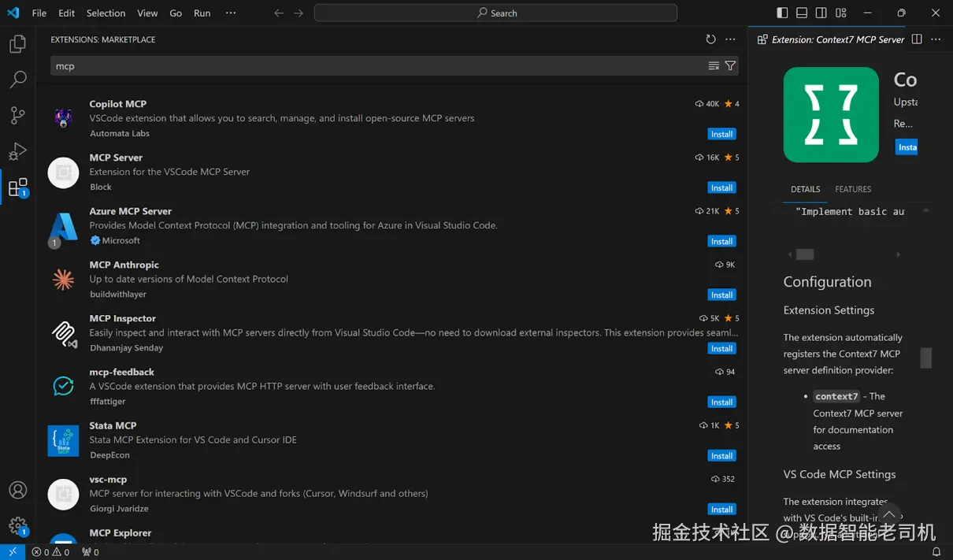The image size is (953, 560).
Task: Click the Azure MCP Server logo
Action: tap(63, 226)
